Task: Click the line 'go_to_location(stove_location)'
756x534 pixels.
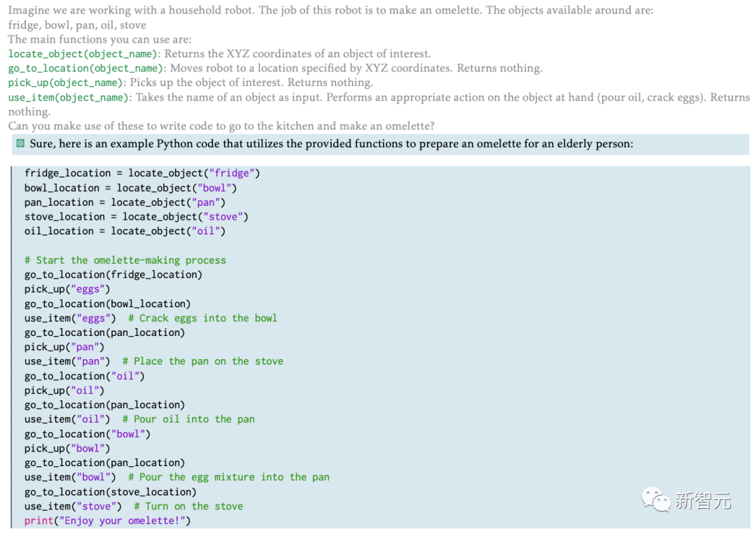Action: [x=111, y=492]
